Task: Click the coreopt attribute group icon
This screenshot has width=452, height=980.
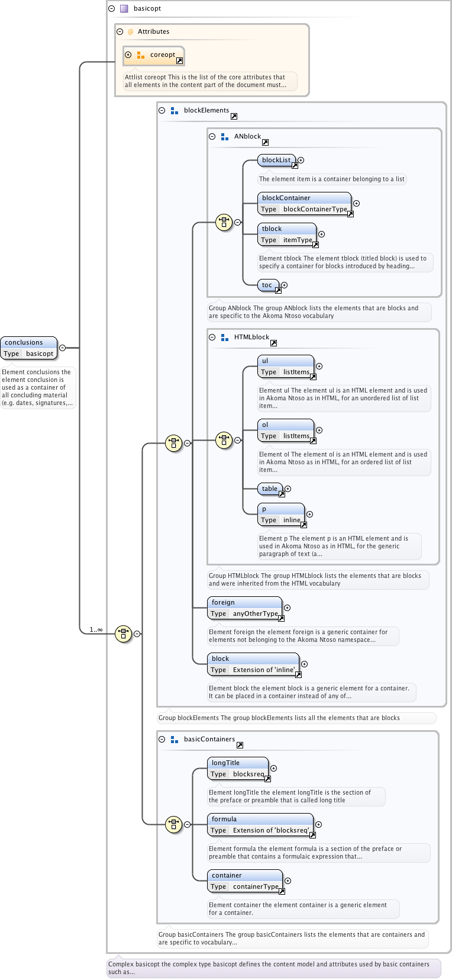Action: (141, 55)
